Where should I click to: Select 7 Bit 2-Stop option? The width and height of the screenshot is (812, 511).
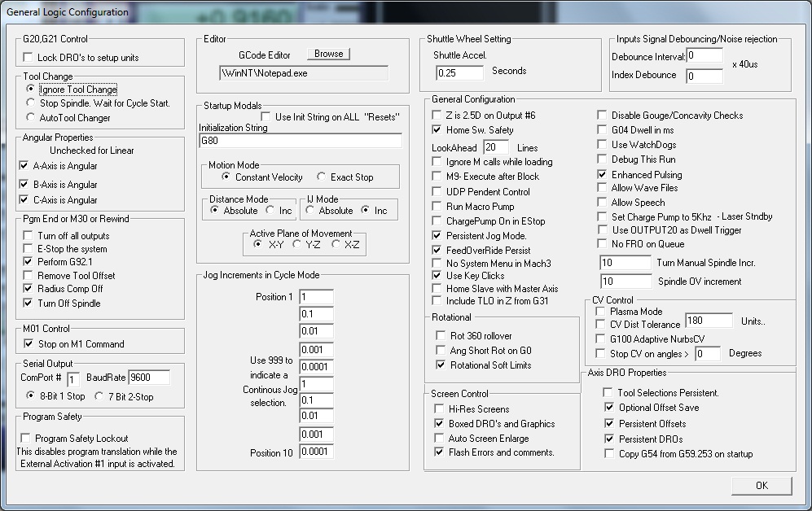(99, 396)
